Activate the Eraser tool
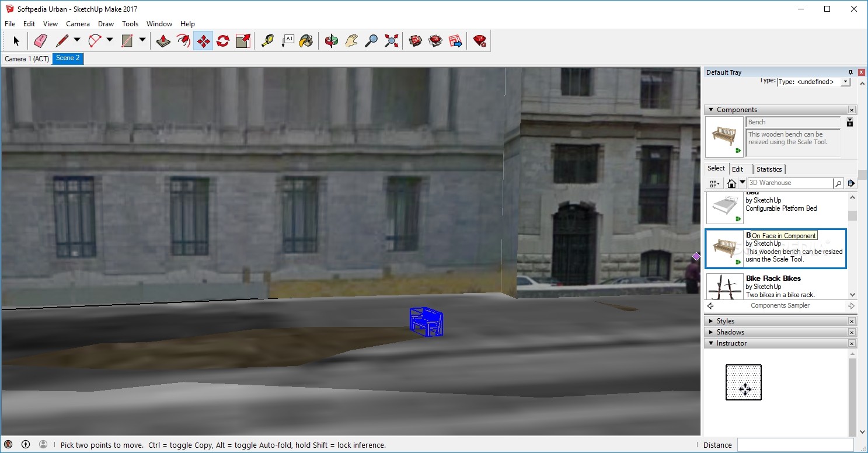Viewport: 868px width, 453px height. (40, 41)
